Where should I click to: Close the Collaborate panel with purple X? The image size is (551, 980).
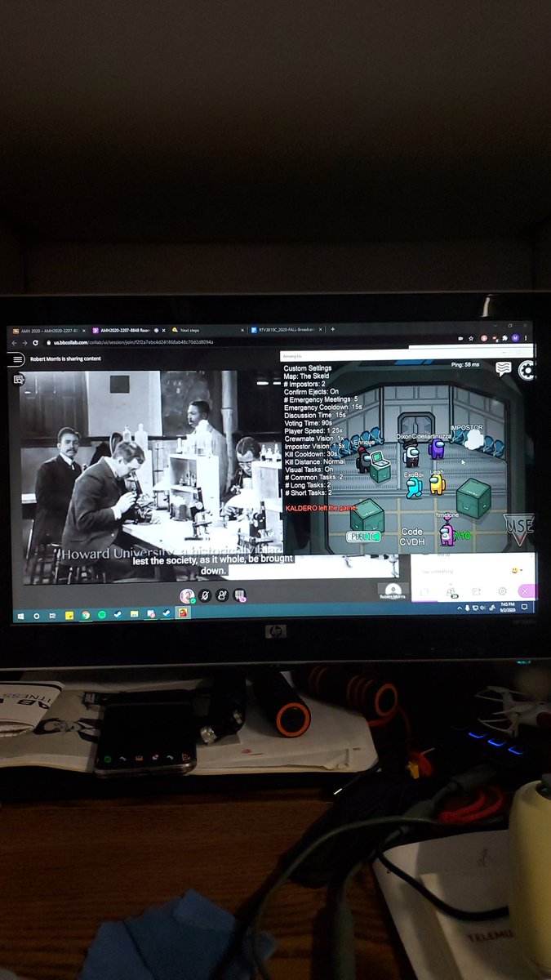pyautogui.click(x=526, y=591)
